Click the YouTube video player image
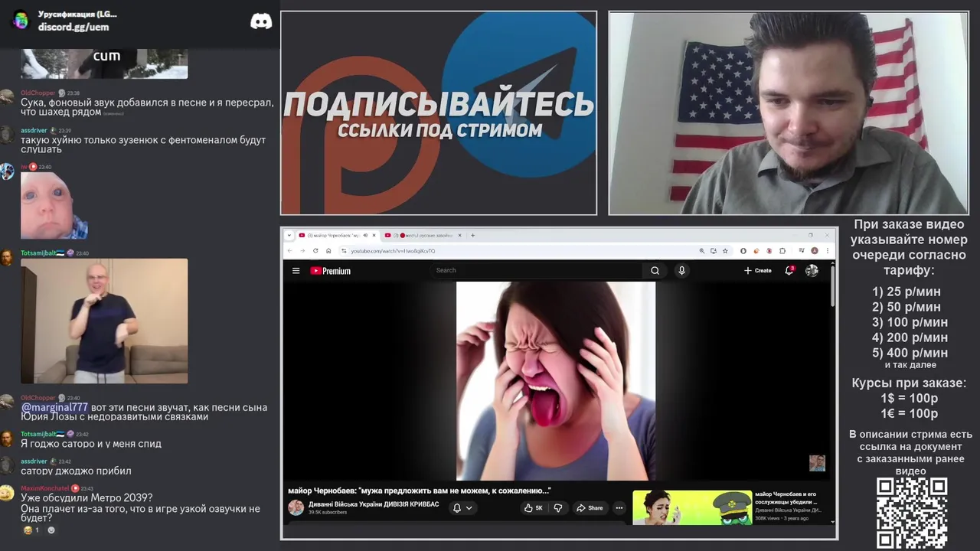Viewport: 980px width, 551px height. [556, 380]
